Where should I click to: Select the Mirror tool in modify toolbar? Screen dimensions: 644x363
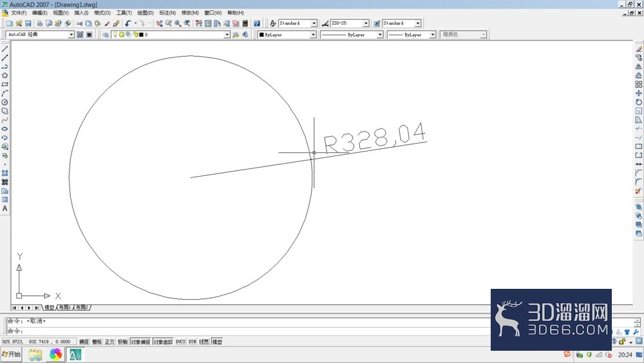639,66
